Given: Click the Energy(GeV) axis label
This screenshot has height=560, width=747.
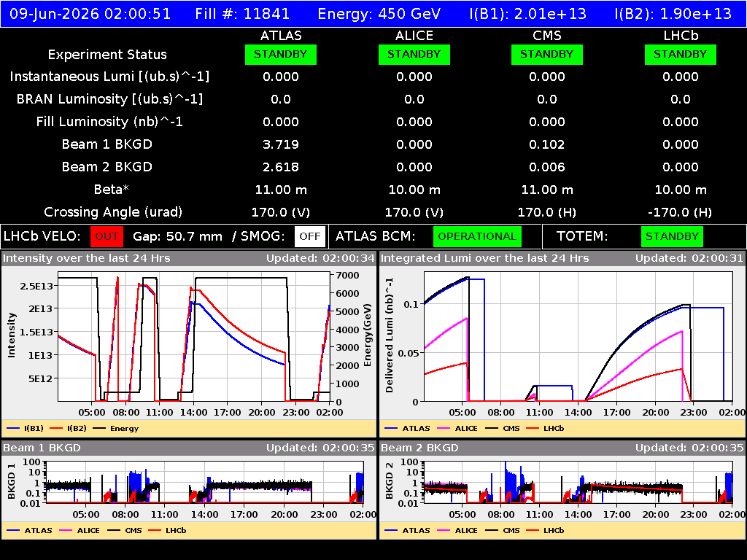Looking at the screenshot, I should click(368, 335).
